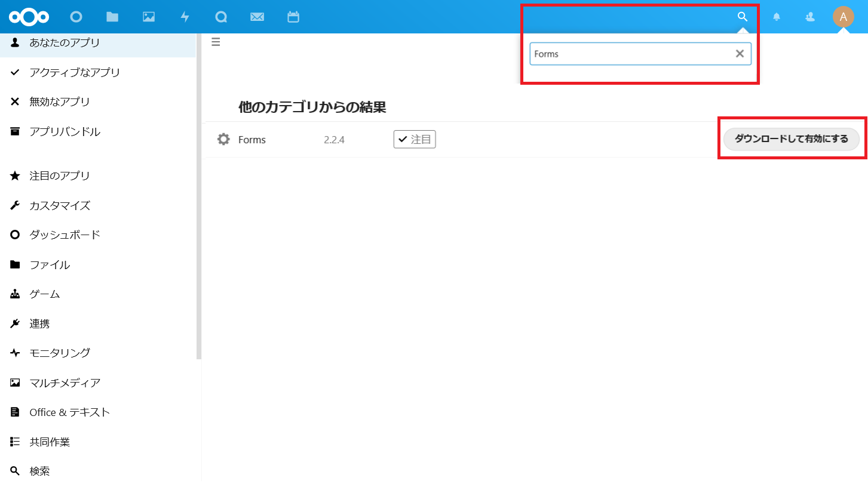Open ゲーム category in sidebar

(x=98, y=294)
